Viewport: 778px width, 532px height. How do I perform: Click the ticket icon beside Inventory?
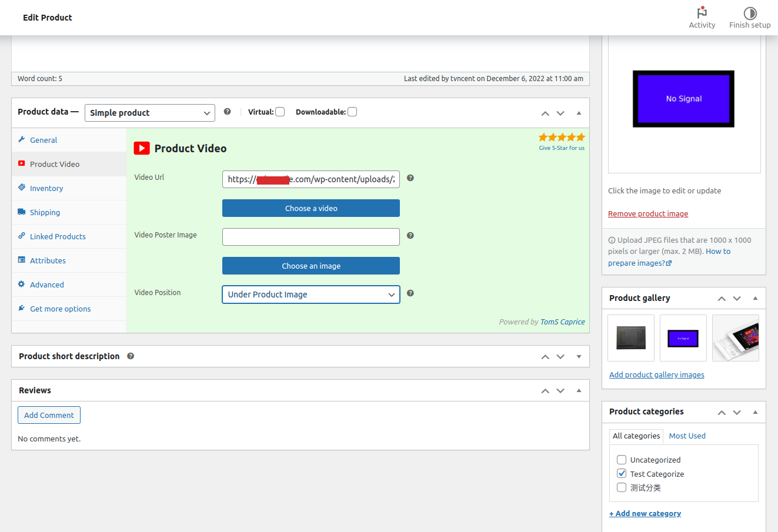click(x=22, y=188)
